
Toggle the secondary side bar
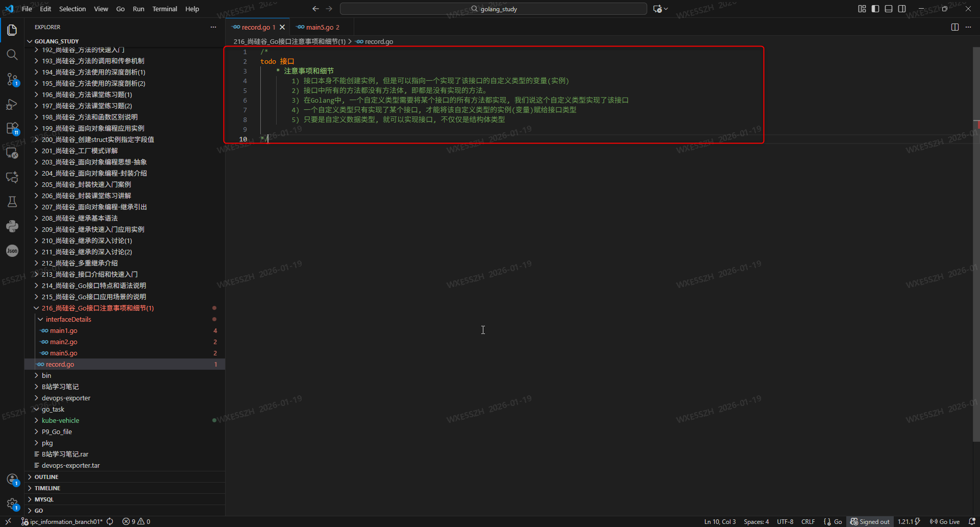coord(902,9)
